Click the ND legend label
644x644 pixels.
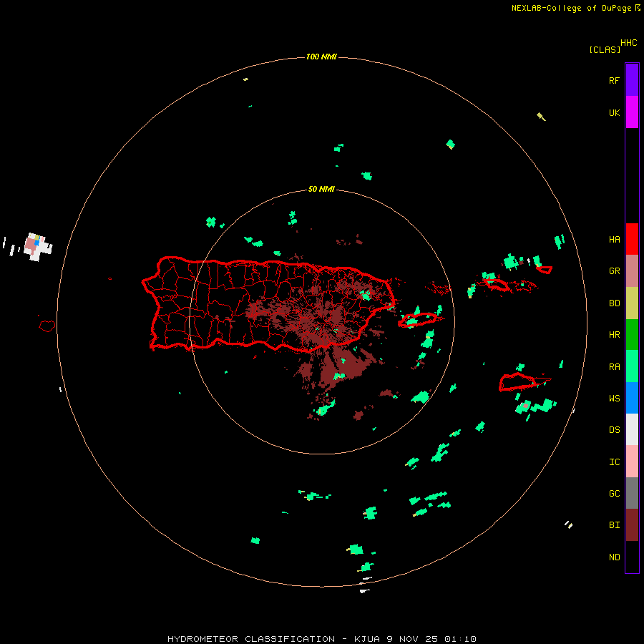point(614,557)
